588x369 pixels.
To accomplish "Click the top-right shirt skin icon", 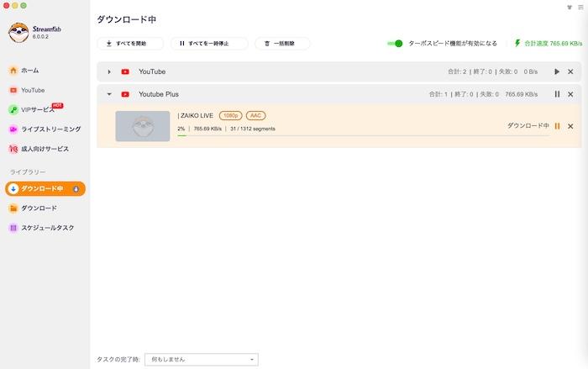I will coord(570,7).
